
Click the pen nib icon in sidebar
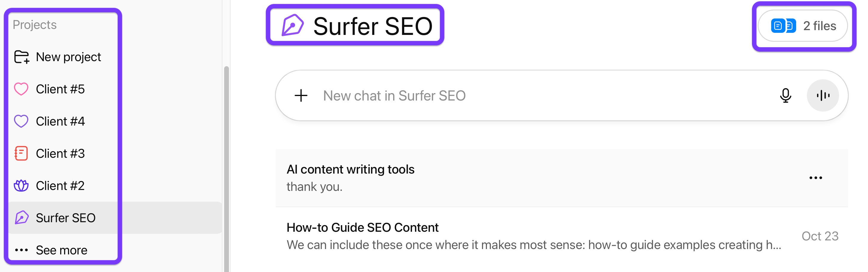pos(21,218)
